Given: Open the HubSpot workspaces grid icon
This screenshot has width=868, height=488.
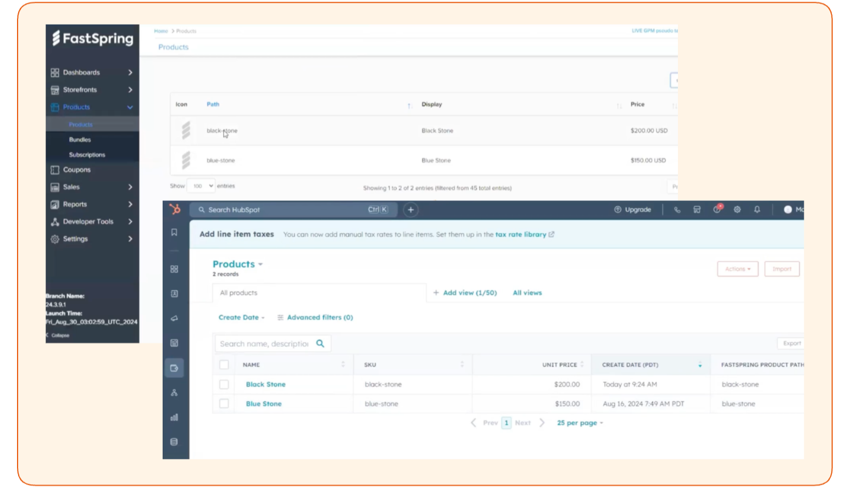Looking at the screenshot, I should click(174, 269).
